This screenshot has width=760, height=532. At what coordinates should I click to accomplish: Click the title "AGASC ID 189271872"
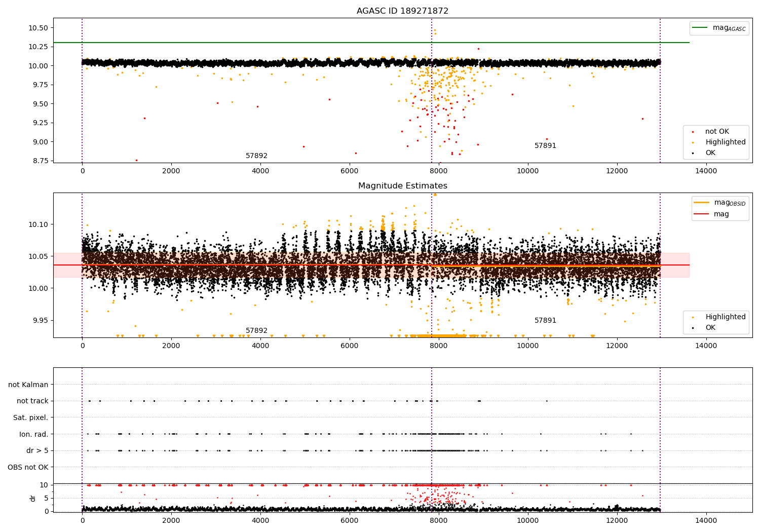pyautogui.click(x=402, y=11)
